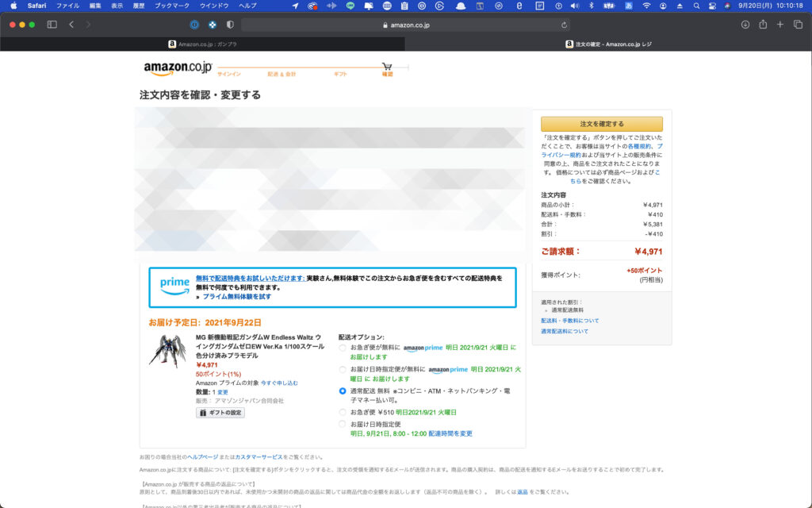Viewport: 812px width, 508px height.
Task: Open the Safari menu
Action: (36, 6)
